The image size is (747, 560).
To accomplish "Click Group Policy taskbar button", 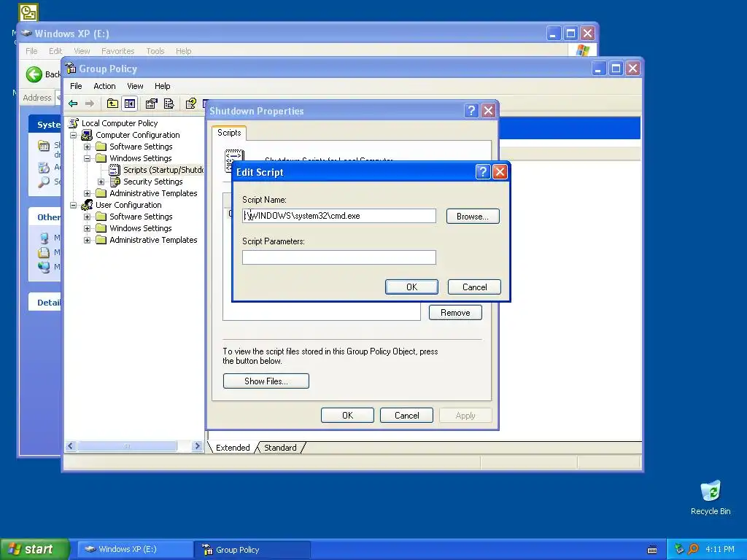I will pyautogui.click(x=253, y=550).
